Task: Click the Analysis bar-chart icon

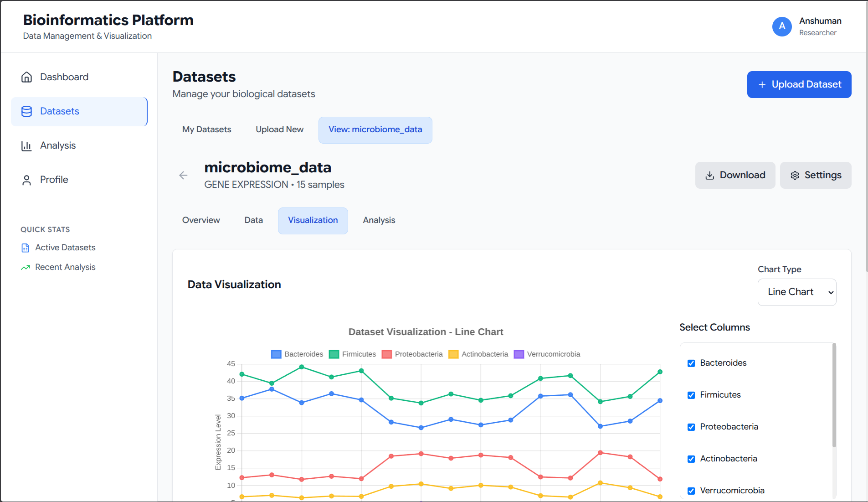Action: tap(27, 145)
